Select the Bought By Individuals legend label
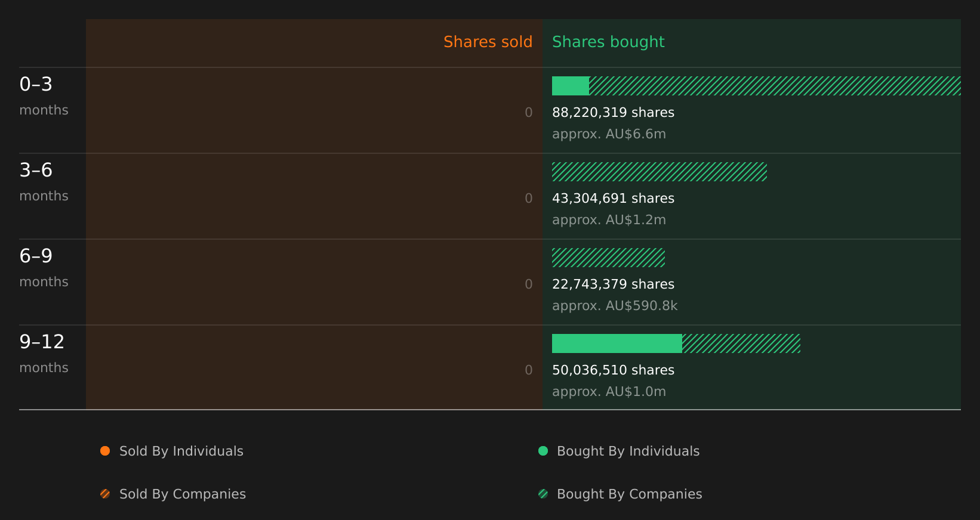The height and width of the screenshot is (520, 980). tap(628, 451)
